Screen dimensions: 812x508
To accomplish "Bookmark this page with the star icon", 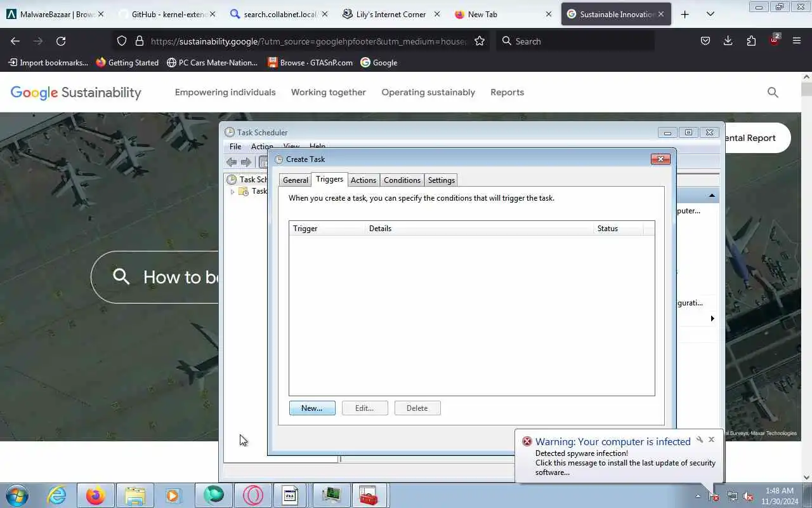I will coord(480,41).
